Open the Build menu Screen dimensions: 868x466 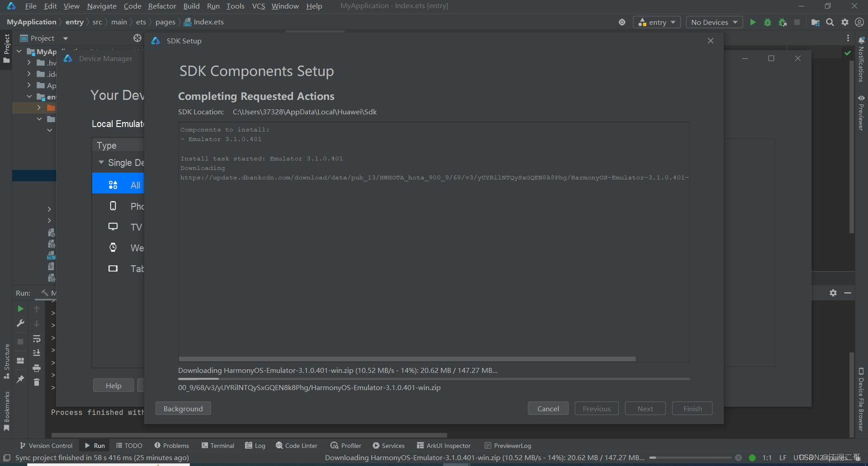coord(191,6)
